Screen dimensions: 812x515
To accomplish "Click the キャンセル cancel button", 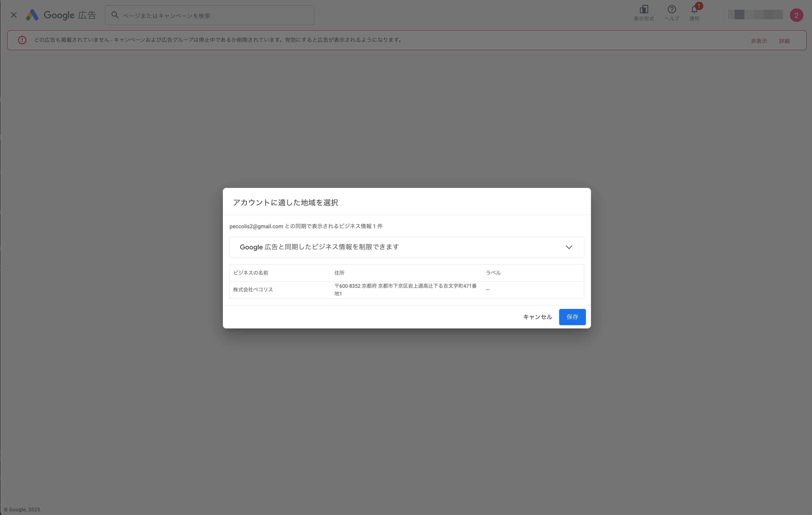I will click(537, 317).
